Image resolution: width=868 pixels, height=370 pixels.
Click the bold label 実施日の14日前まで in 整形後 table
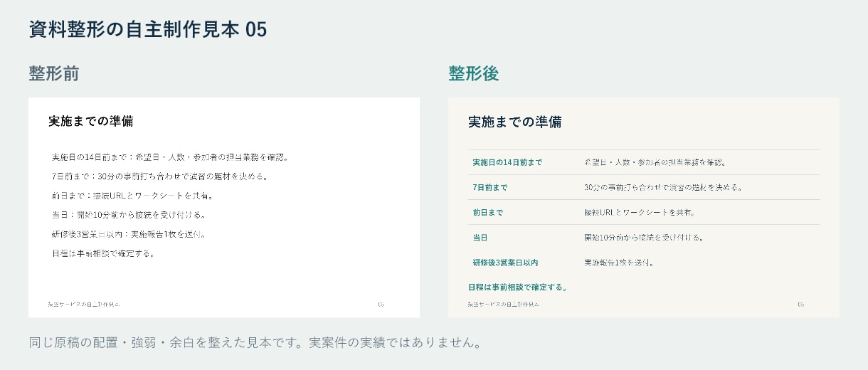(x=507, y=162)
